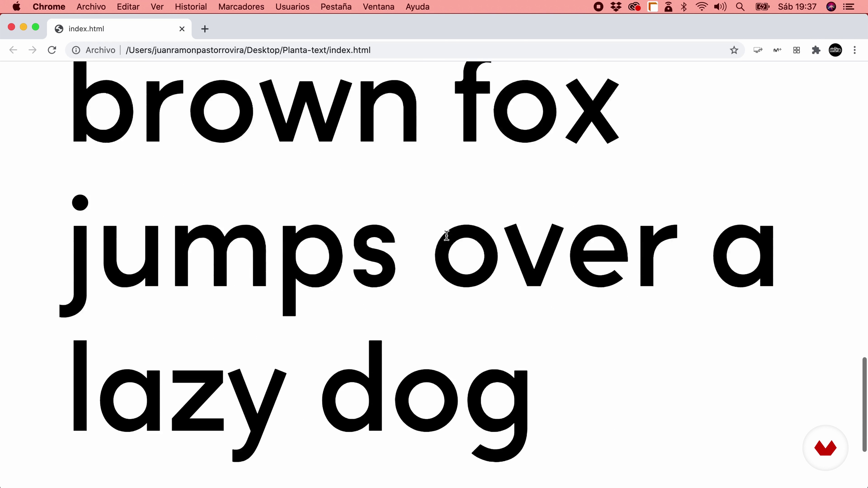Close the window with the red button

11,27
